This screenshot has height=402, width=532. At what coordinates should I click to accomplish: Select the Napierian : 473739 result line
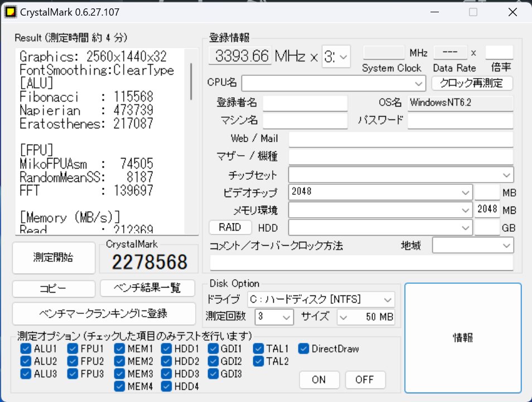pos(86,111)
